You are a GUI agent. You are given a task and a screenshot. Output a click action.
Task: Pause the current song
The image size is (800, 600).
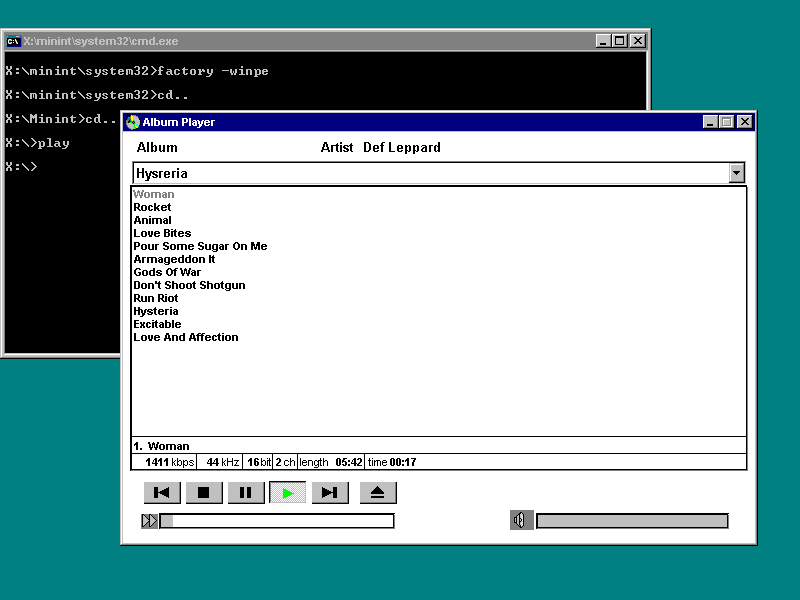pyautogui.click(x=246, y=492)
